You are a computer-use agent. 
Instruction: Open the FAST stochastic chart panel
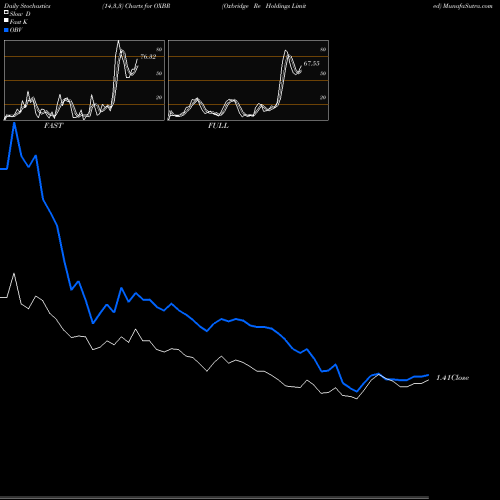pyautogui.click(x=84, y=80)
